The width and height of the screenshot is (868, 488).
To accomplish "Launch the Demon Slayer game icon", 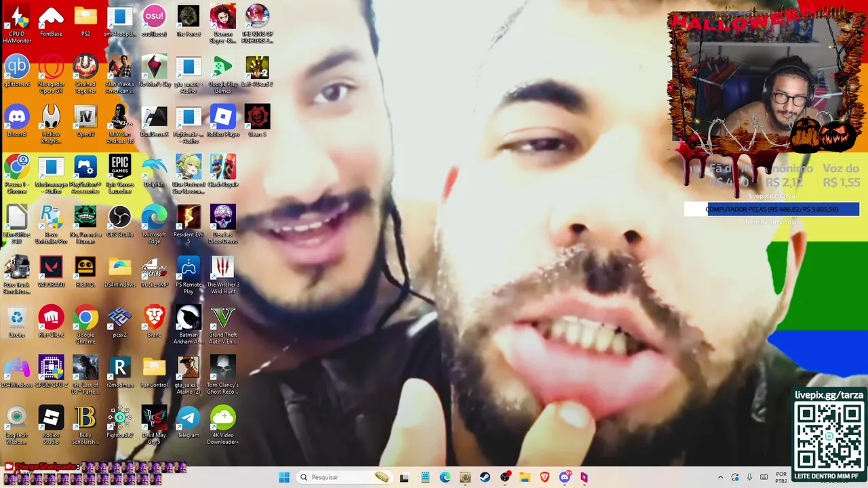I will 222,24.
